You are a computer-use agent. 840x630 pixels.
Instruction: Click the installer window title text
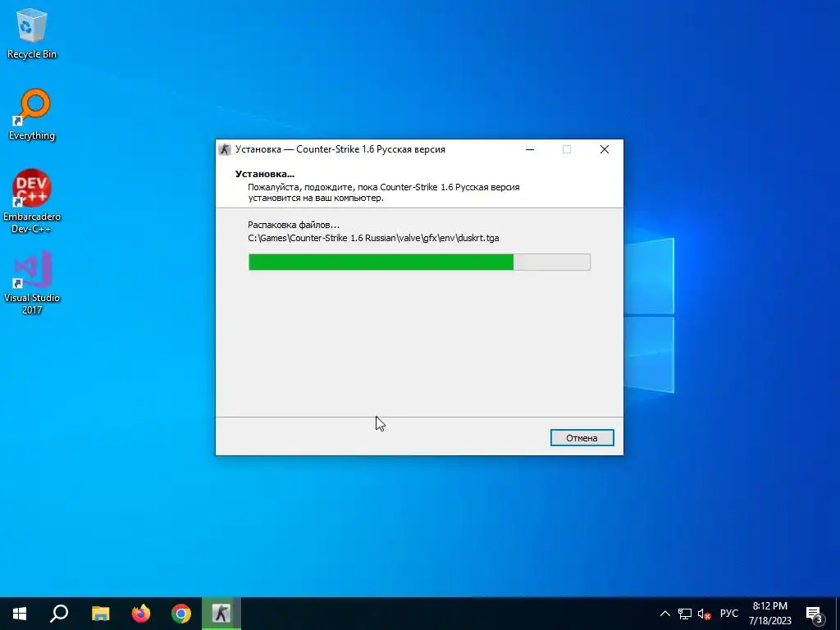340,149
